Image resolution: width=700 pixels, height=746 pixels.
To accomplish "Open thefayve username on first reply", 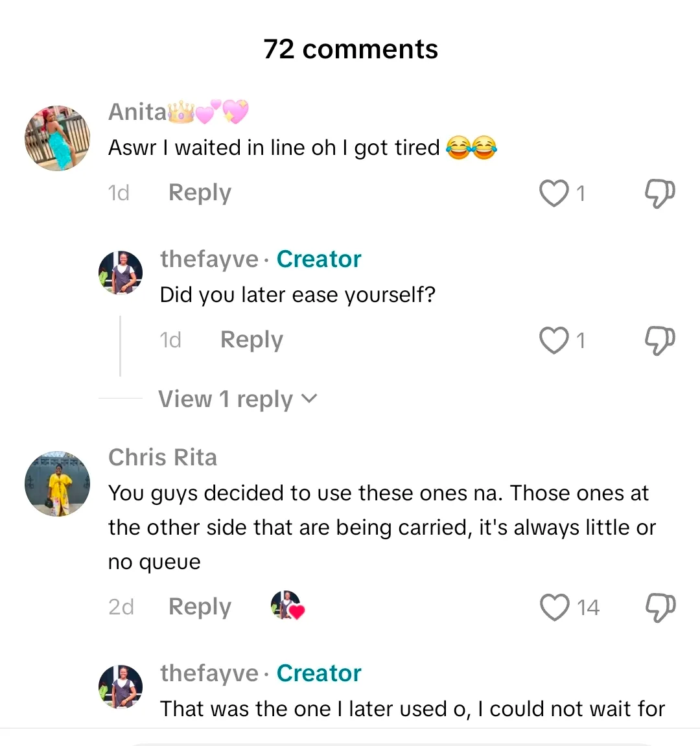I will [x=209, y=259].
